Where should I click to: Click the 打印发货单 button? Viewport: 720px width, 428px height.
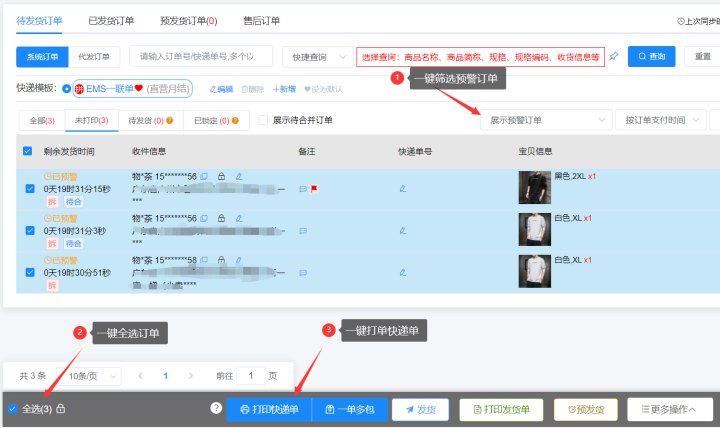[x=501, y=409]
